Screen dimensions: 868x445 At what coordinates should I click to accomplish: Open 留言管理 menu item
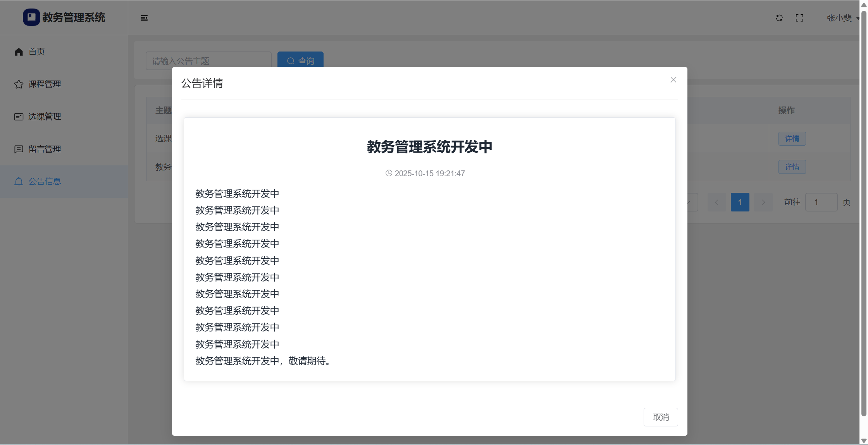coord(45,149)
